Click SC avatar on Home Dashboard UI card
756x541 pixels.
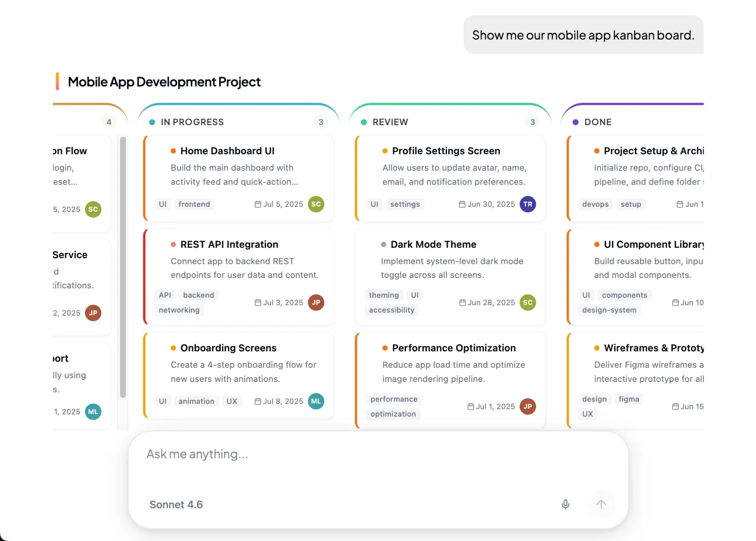316,204
